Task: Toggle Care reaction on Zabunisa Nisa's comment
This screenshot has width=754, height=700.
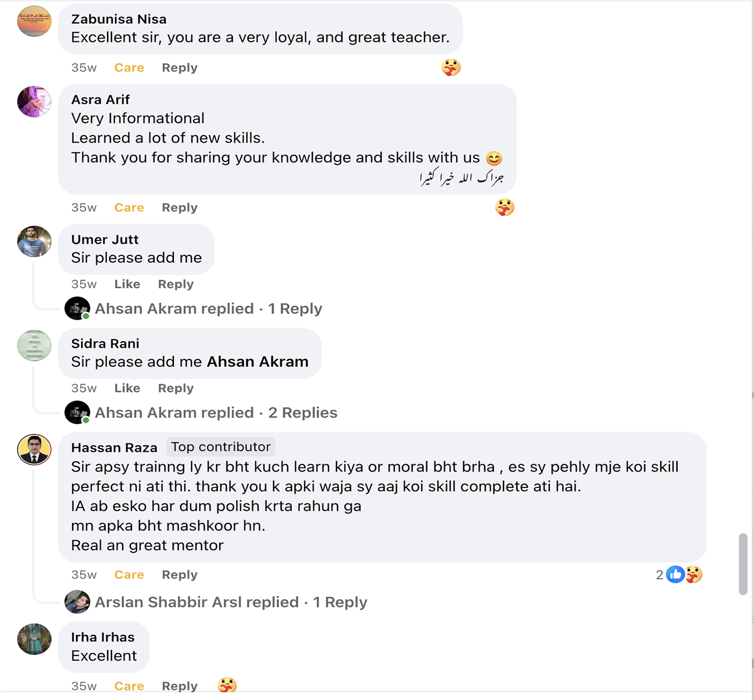Action: [x=129, y=68]
